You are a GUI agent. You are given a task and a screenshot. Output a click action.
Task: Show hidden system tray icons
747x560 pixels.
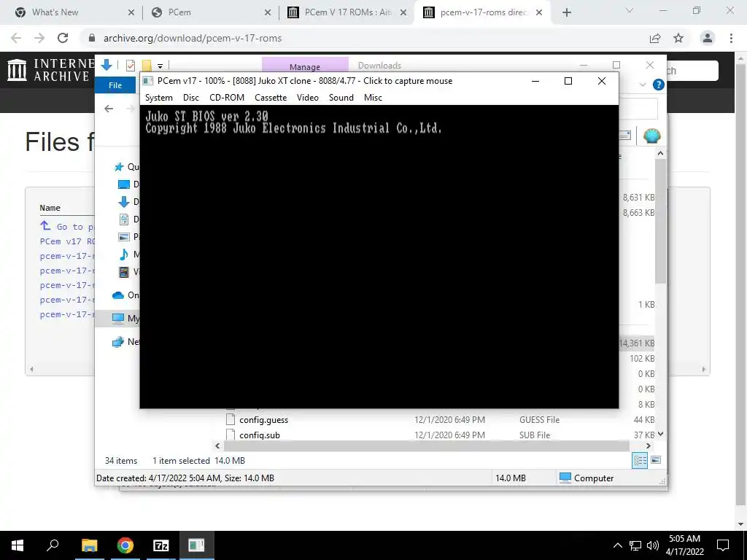click(617, 545)
